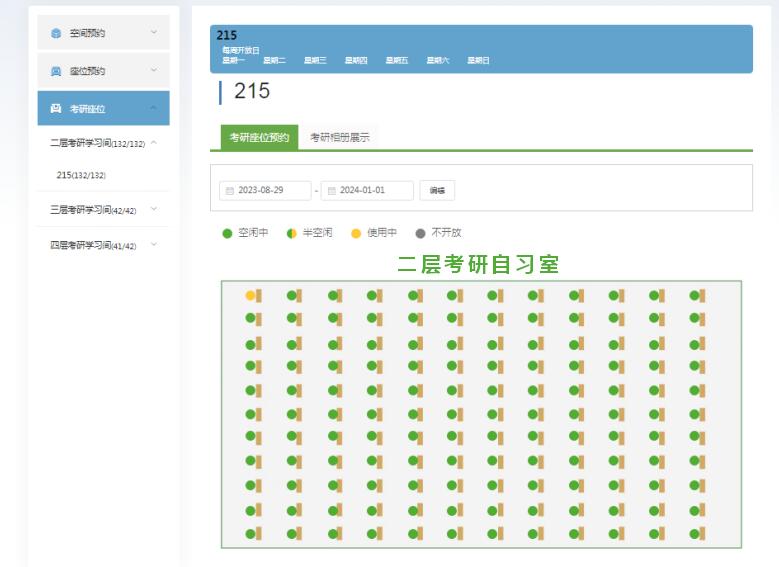This screenshot has width=779, height=567.
Task: Expand the 座位预约 menu chevron
Action: (x=153, y=71)
